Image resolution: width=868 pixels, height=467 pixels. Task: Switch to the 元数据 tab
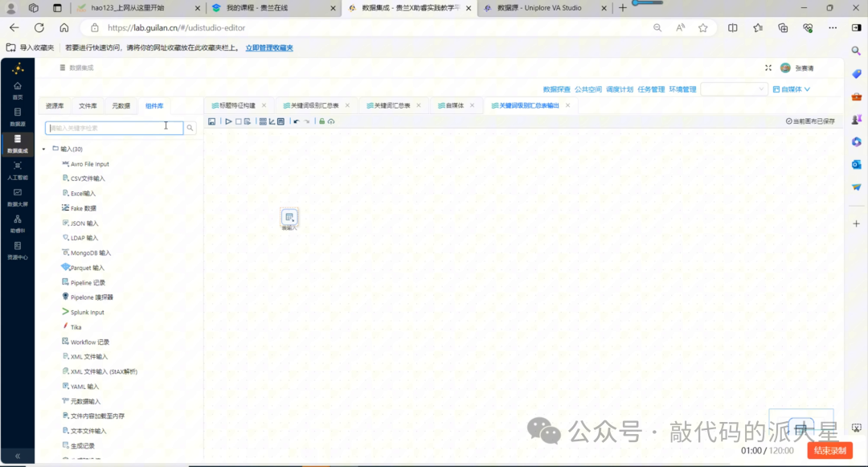tap(121, 105)
